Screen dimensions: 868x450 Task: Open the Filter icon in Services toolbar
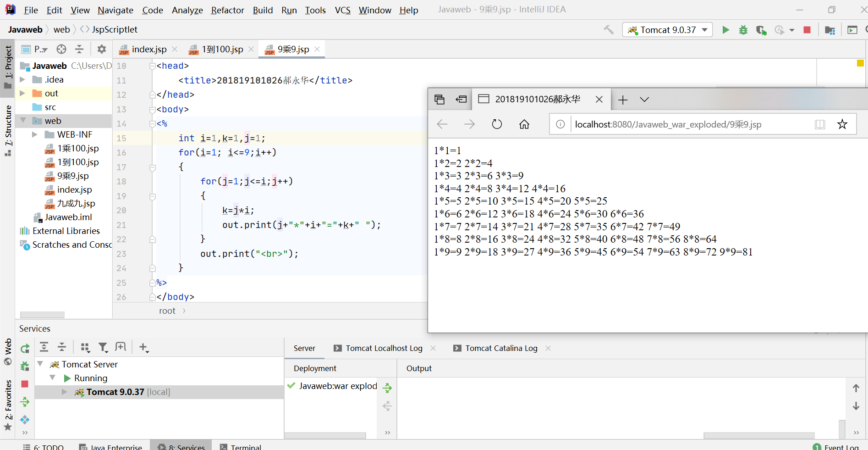point(103,347)
